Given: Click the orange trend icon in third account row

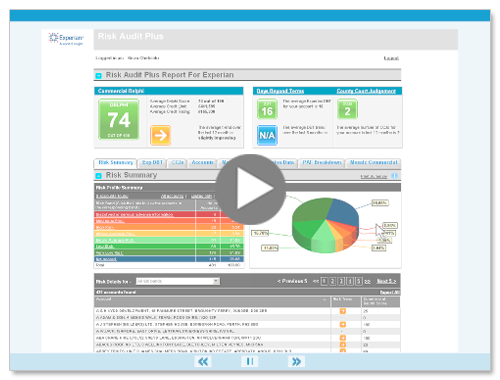Looking at the screenshot, I should [342, 324].
